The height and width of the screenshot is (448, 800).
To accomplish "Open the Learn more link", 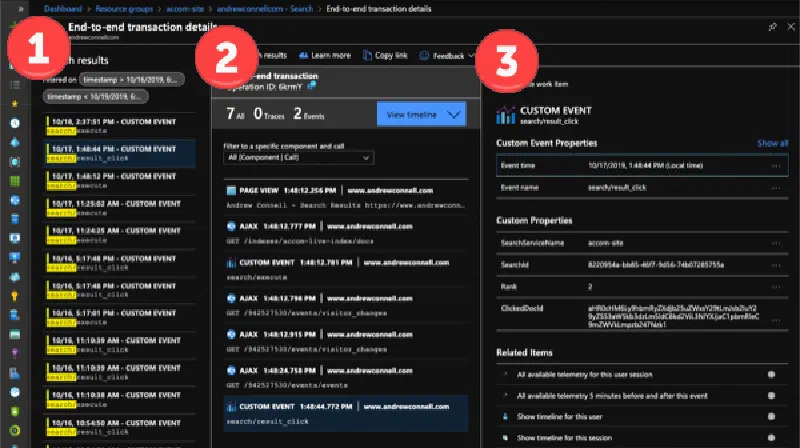I will pyautogui.click(x=325, y=56).
